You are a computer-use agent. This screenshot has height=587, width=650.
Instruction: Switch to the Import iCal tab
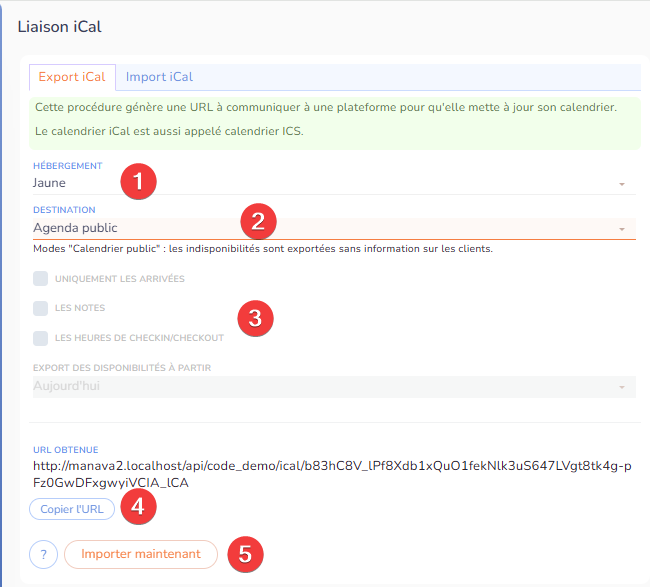[x=159, y=77]
